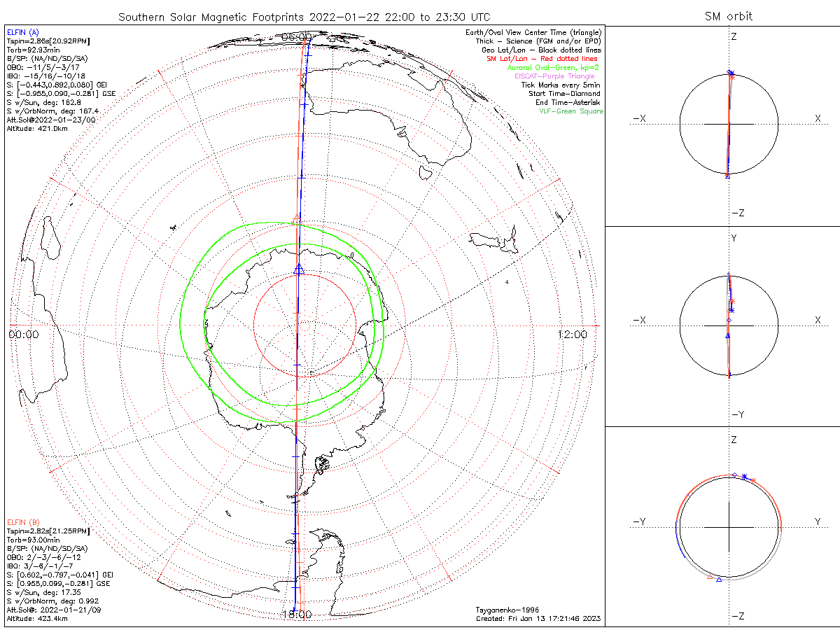This screenshot has width=840, height=630.
Task: Click 'Torb=93.00min' value
Action: (x=32, y=540)
